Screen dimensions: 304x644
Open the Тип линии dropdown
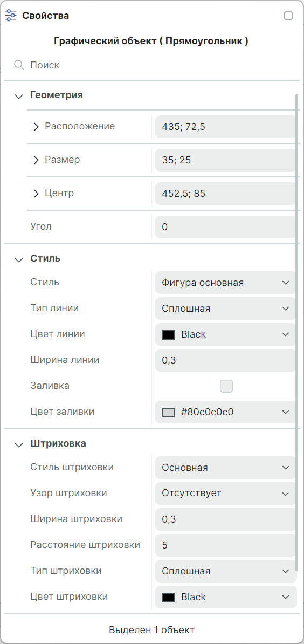click(226, 309)
